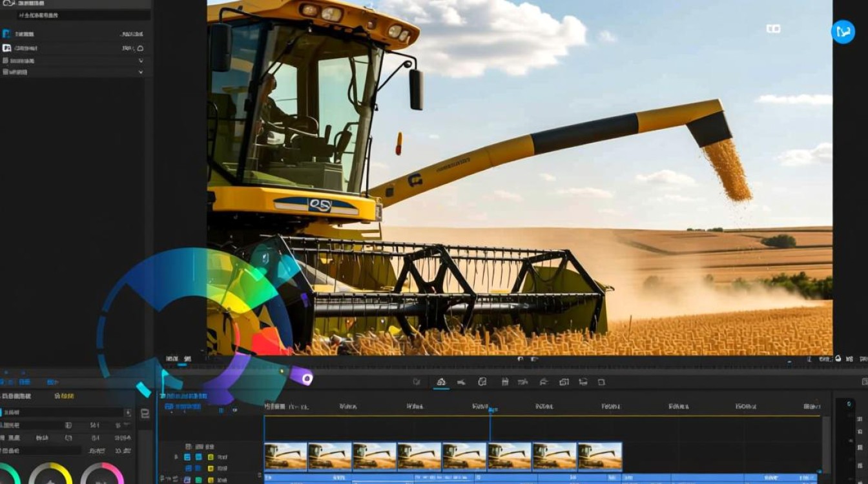Adjust the yellow color wheel
The width and height of the screenshot is (868, 484).
[x=50, y=474]
